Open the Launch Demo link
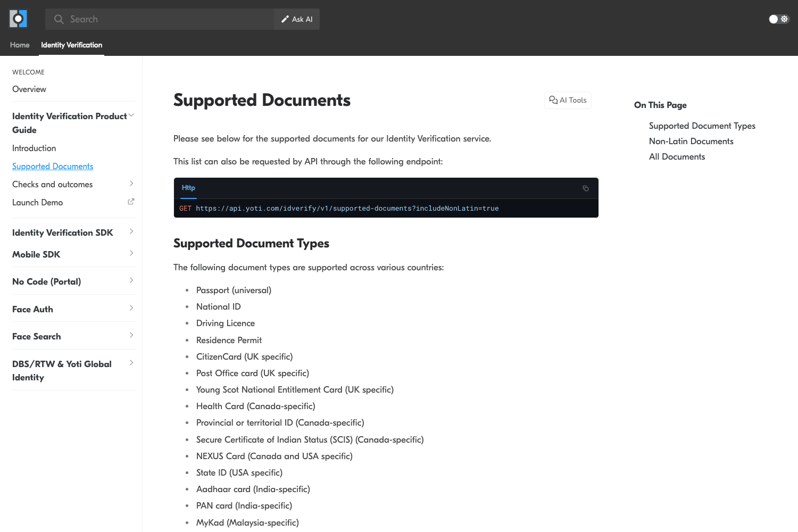798x532 pixels. click(38, 202)
